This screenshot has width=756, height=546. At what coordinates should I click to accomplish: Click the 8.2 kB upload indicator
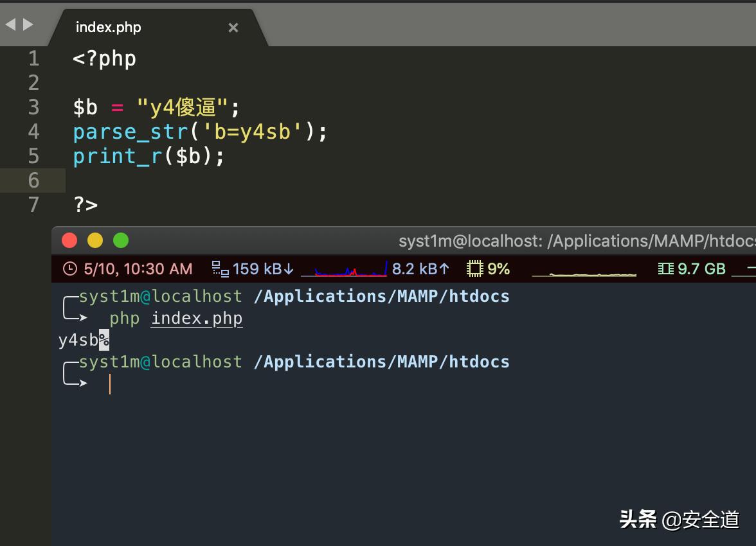420,269
